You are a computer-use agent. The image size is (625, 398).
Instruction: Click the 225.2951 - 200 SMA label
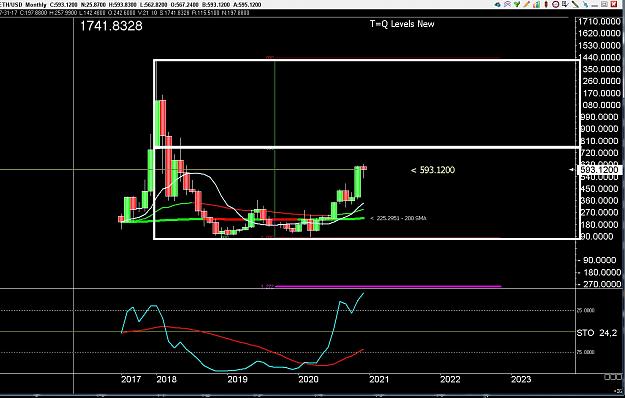point(398,218)
